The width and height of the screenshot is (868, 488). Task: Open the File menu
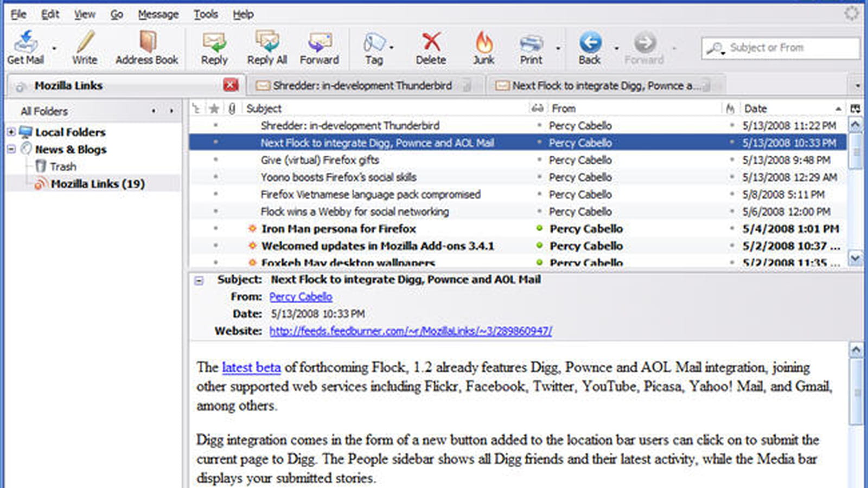(x=18, y=14)
